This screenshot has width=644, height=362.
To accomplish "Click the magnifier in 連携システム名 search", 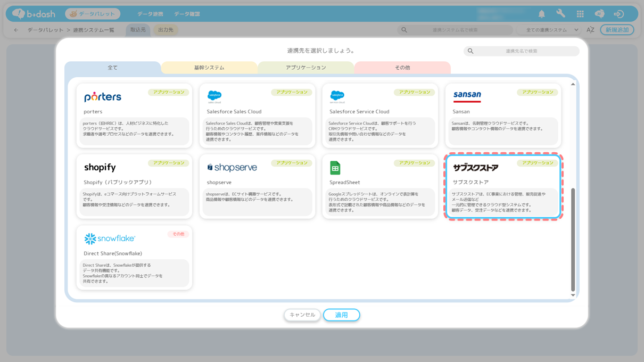I will click(404, 30).
